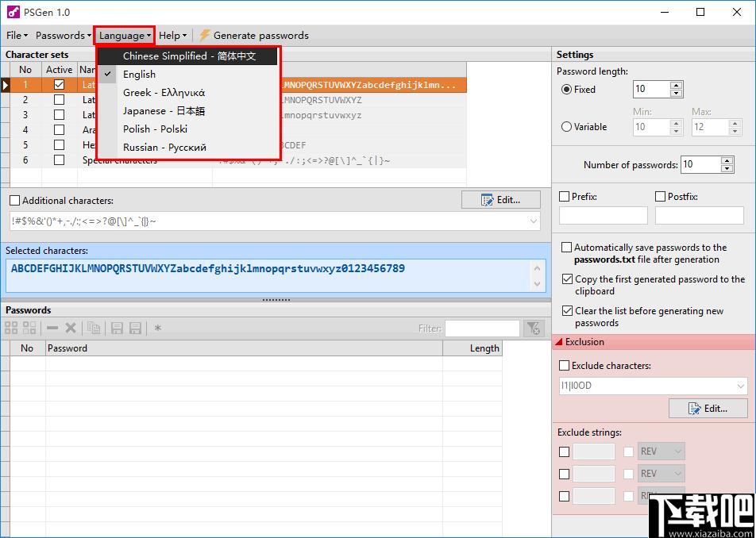756x538 pixels.
Task: Click the Filter input field
Action: (x=482, y=329)
